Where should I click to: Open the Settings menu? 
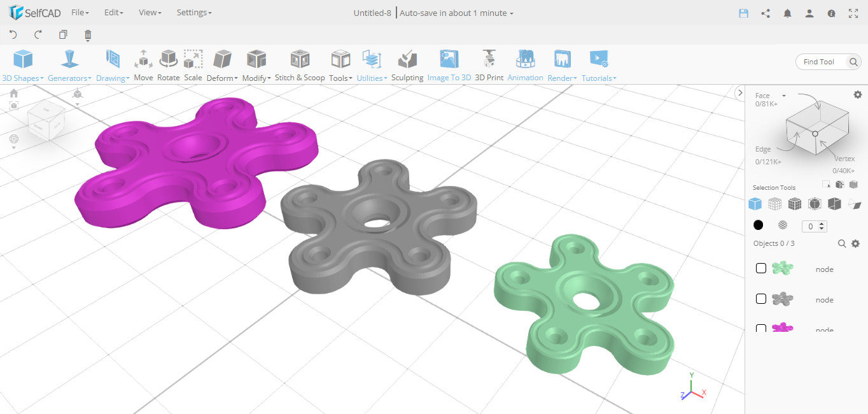[194, 12]
